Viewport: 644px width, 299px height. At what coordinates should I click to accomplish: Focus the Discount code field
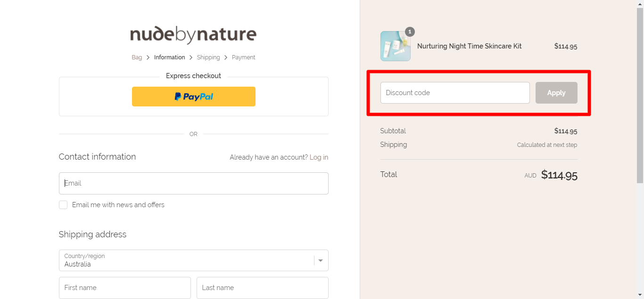(x=455, y=93)
